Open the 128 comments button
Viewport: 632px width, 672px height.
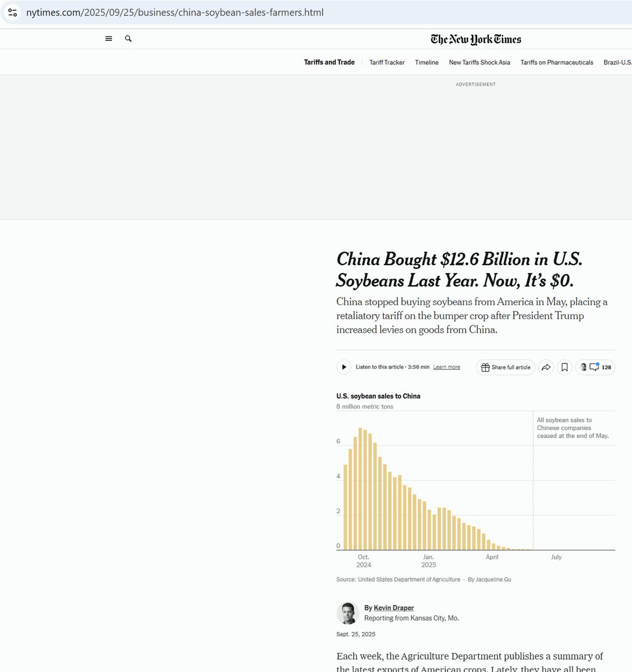pos(595,367)
